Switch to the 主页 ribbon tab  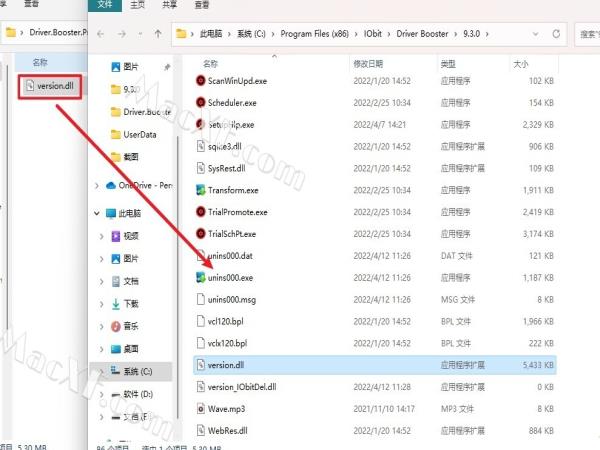click(x=137, y=5)
